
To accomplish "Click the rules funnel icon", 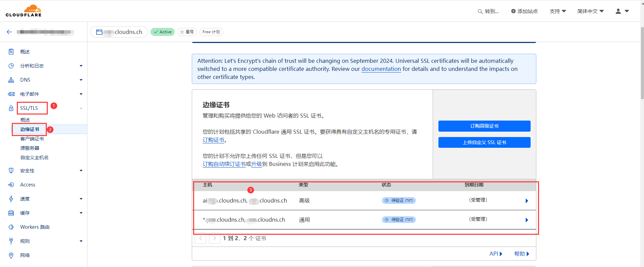I will (11, 241).
